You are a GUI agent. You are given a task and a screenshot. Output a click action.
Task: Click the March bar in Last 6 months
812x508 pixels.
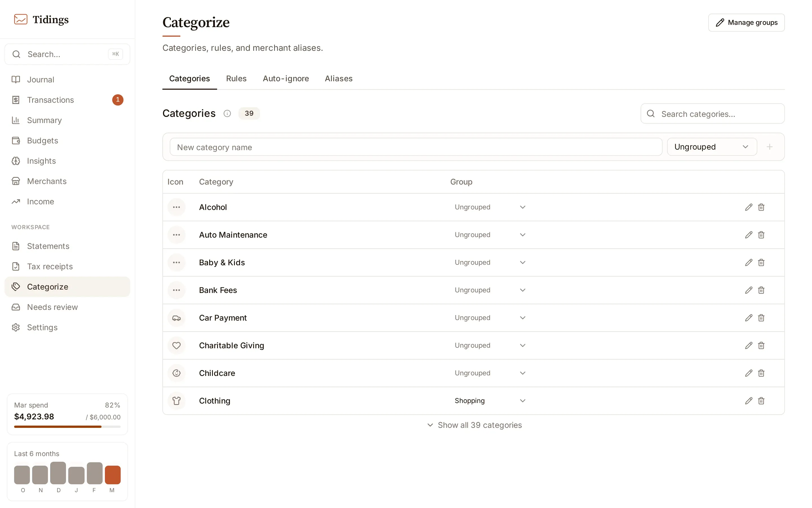click(112, 475)
